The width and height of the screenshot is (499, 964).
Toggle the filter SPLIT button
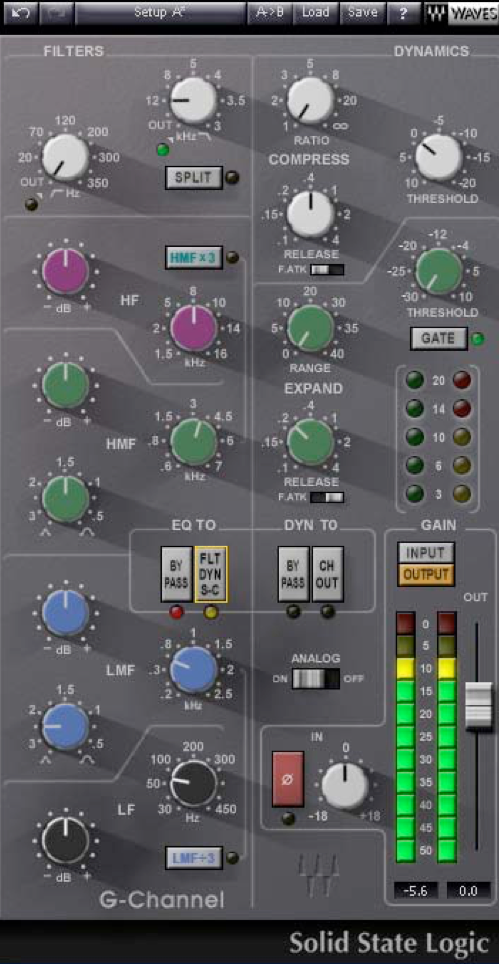point(194,178)
